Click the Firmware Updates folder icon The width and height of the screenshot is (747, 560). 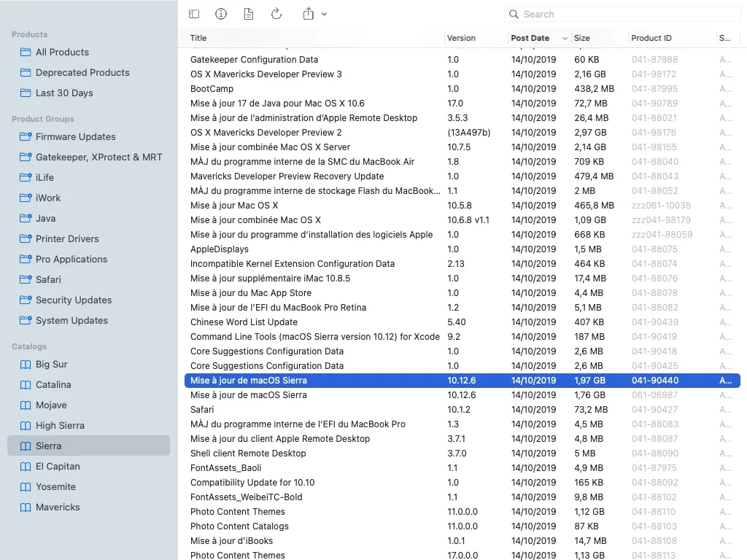pyautogui.click(x=26, y=136)
